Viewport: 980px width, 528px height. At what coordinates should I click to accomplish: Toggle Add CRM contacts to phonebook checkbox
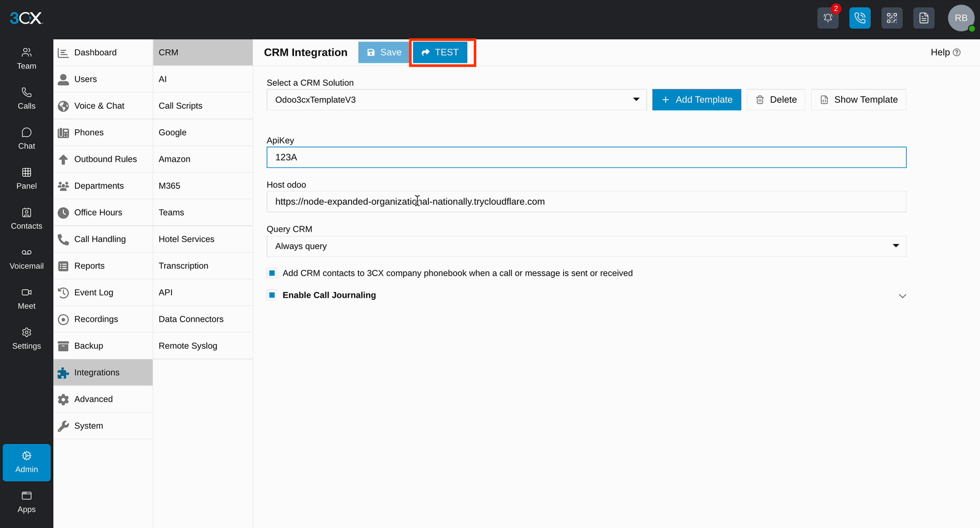click(272, 273)
